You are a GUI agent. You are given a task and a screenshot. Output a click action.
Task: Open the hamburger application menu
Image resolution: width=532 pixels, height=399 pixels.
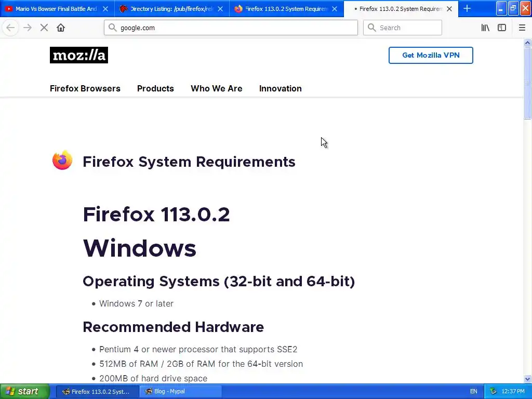(522, 28)
